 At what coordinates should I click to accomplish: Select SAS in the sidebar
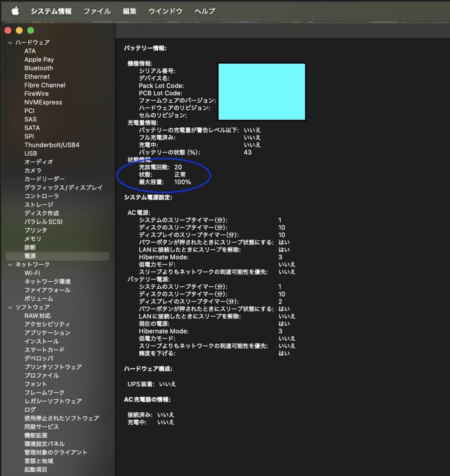[30, 119]
